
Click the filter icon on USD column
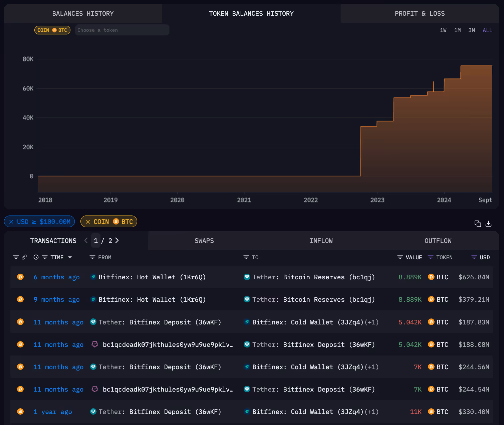pos(474,257)
